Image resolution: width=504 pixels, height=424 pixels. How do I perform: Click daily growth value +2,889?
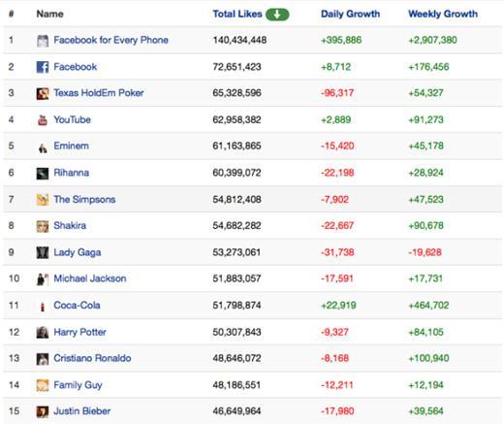click(x=335, y=119)
